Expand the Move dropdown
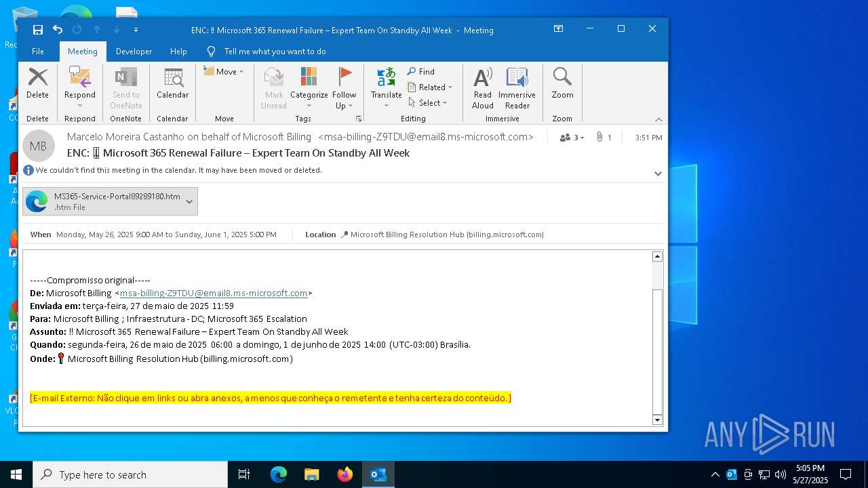The image size is (868, 488). point(223,71)
